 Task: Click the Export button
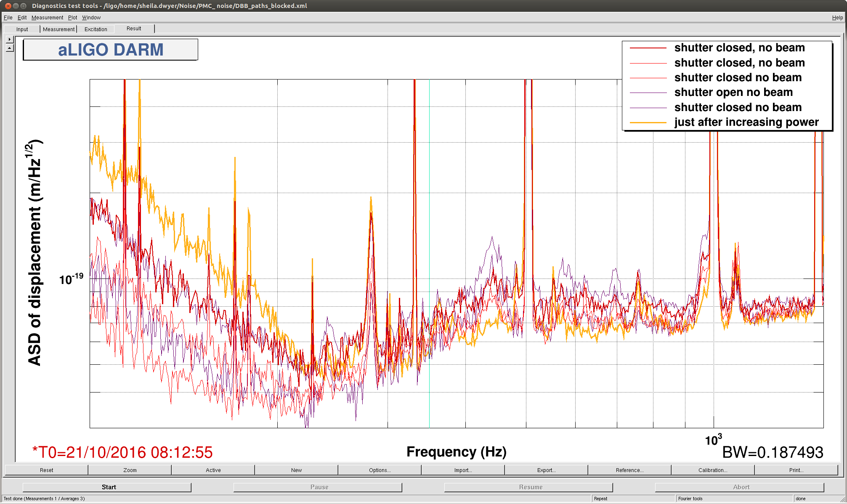click(x=546, y=470)
